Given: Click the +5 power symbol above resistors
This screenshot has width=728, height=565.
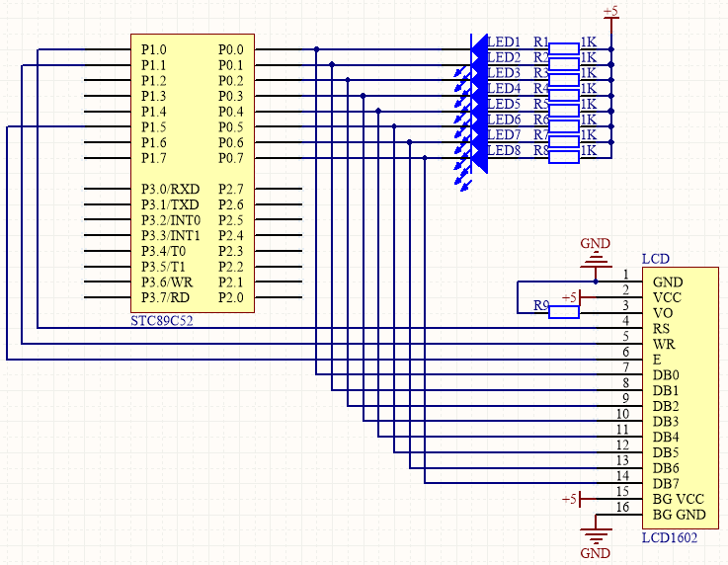Looking at the screenshot, I should point(610,14).
